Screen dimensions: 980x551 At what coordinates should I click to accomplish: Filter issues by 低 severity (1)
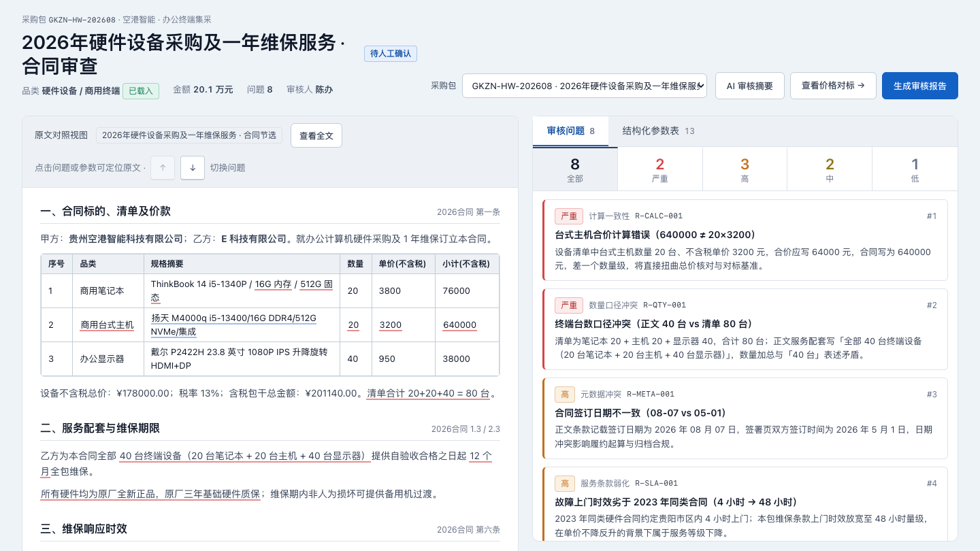tap(915, 169)
